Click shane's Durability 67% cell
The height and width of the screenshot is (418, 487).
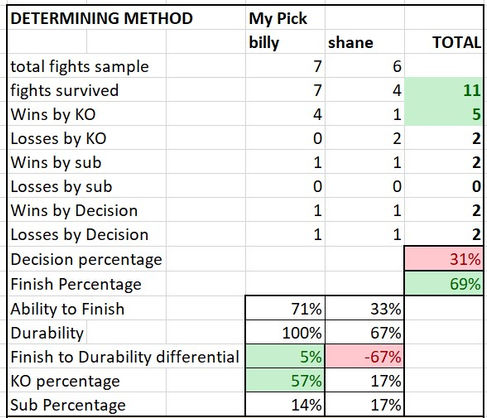364,332
